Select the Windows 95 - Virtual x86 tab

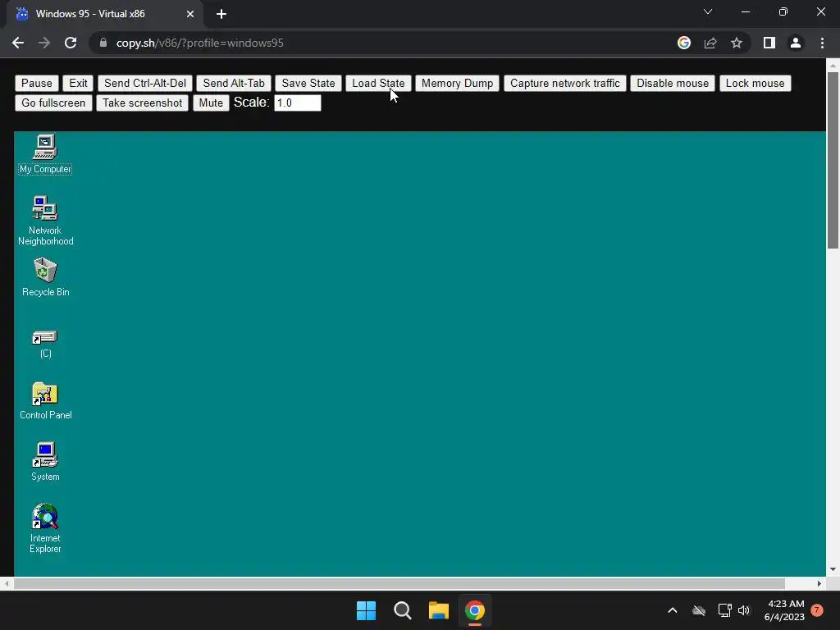point(104,14)
